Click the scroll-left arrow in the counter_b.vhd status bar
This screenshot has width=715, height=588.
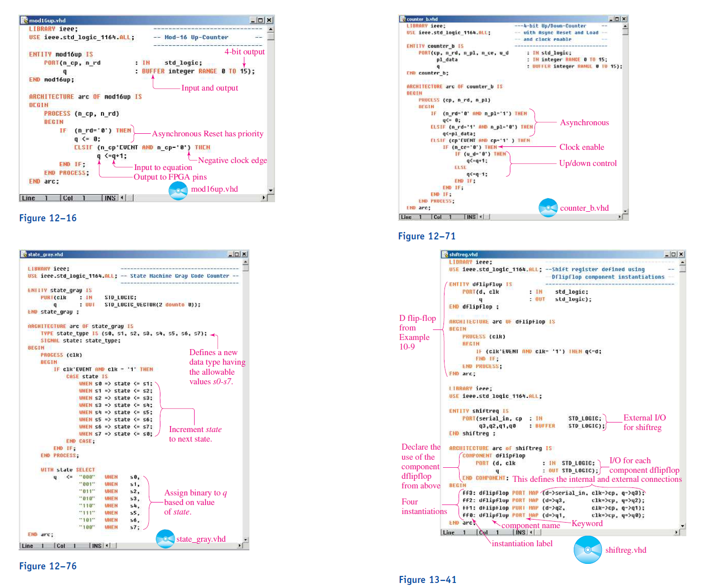[x=481, y=217]
